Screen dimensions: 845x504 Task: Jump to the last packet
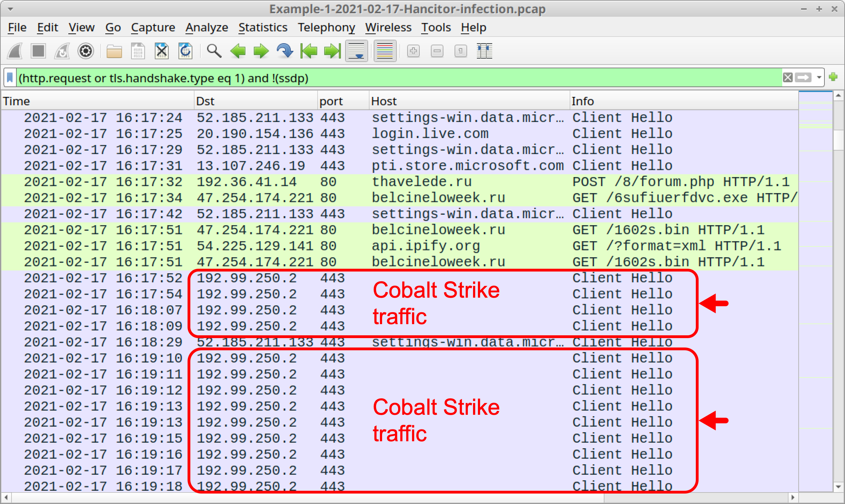(x=332, y=51)
